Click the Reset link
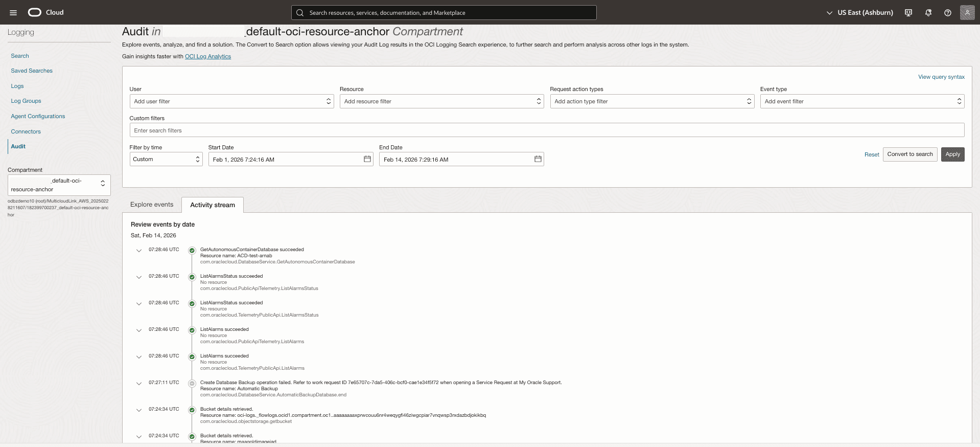 point(872,154)
